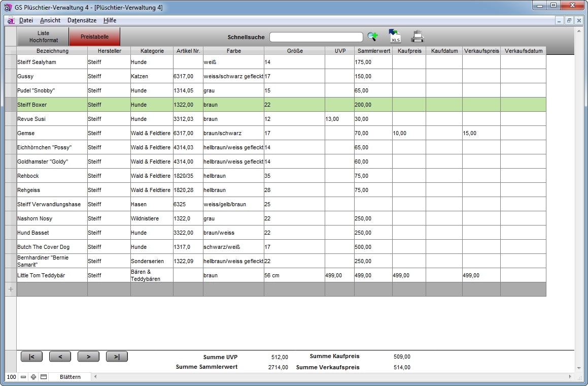Print the list via printer icon
The image size is (588, 386).
point(417,37)
